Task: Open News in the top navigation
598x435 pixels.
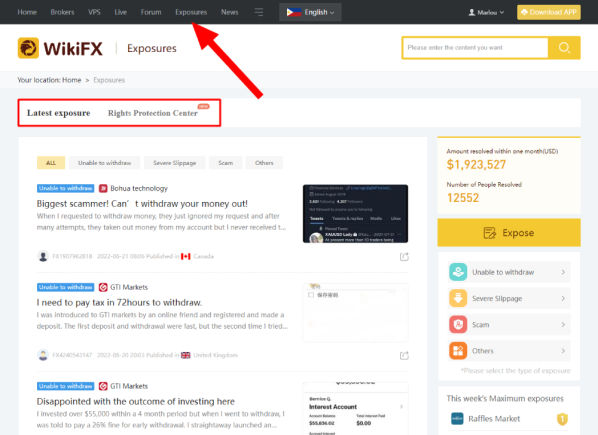Action: (230, 12)
